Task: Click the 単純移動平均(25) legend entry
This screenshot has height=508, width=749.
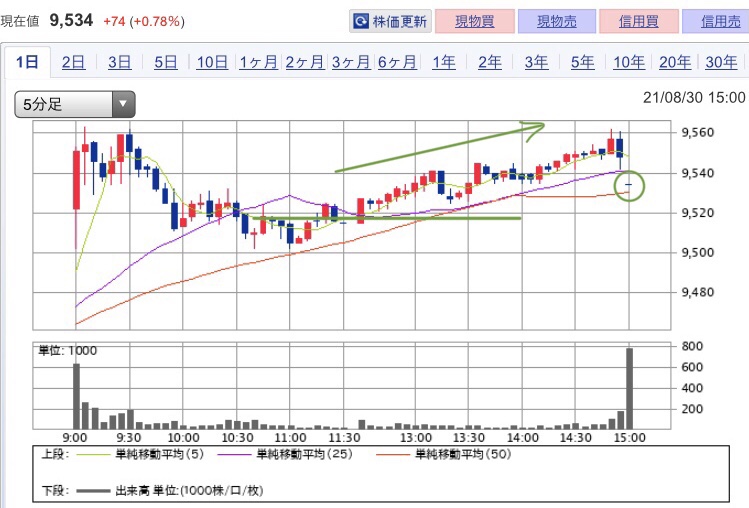Action: pos(285,454)
